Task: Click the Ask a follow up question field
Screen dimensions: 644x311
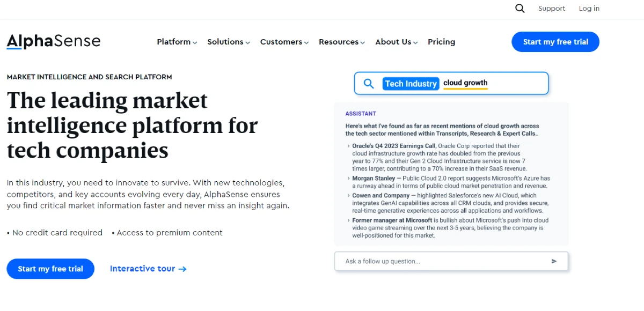Action: tap(440, 261)
